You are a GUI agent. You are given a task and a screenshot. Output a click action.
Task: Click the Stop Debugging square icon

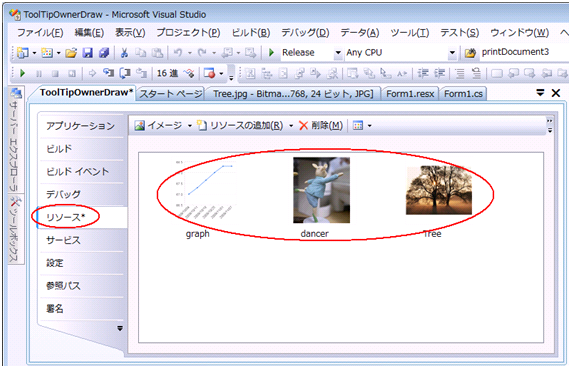pyautogui.click(x=55, y=74)
